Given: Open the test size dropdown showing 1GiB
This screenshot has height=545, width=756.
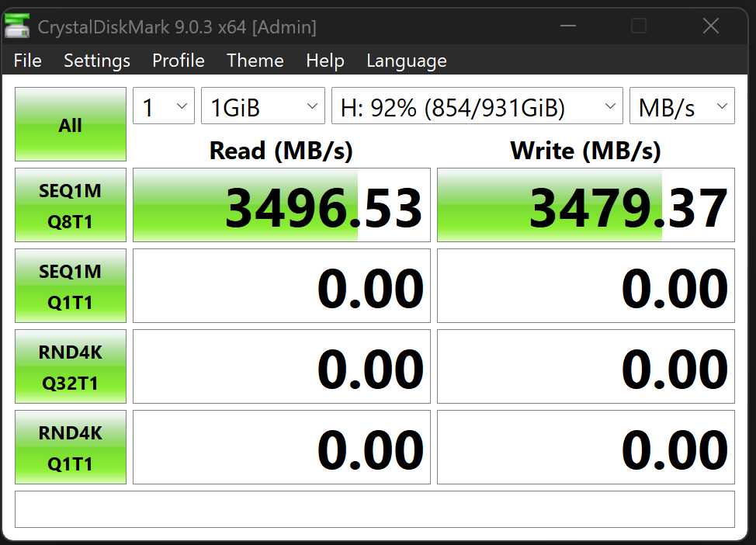Looking at the screenshot, I should (263, 106).
